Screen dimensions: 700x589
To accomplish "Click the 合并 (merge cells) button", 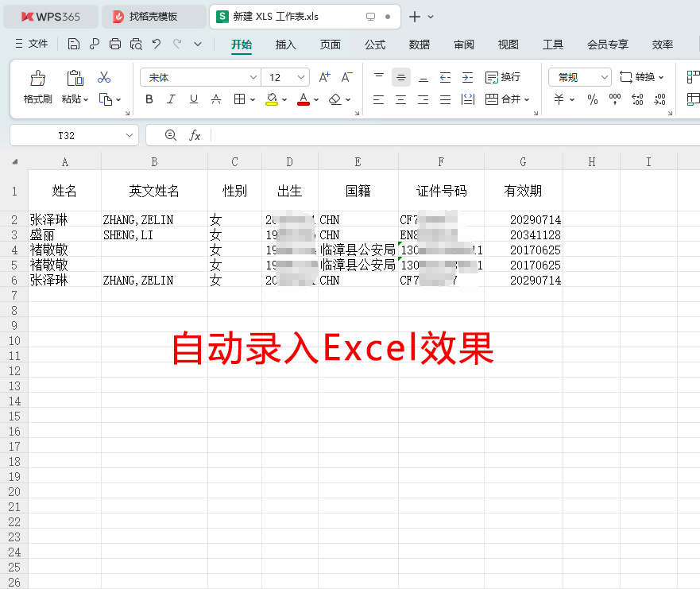I will pos(512,99).
